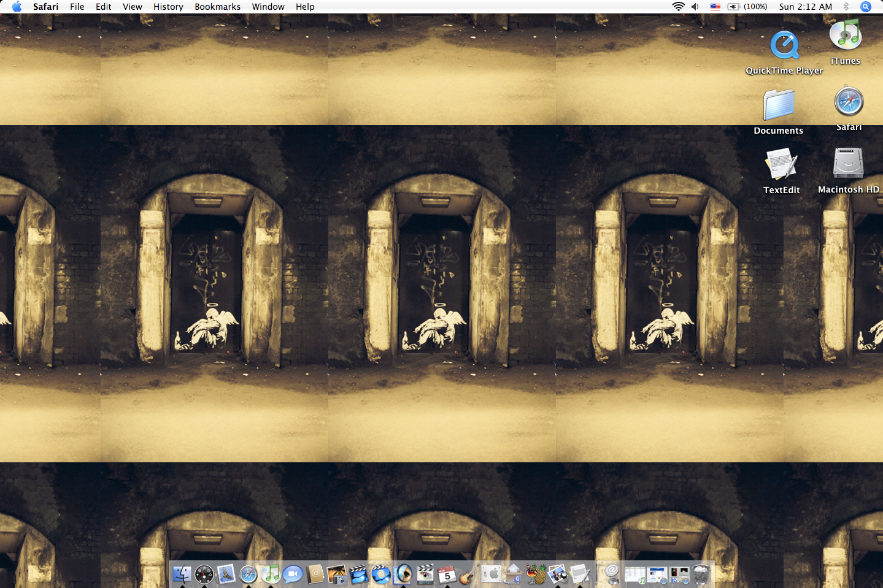Click the Wi-Fi status icon
Viewport: 883px width, 588px height.
(678, 7)
